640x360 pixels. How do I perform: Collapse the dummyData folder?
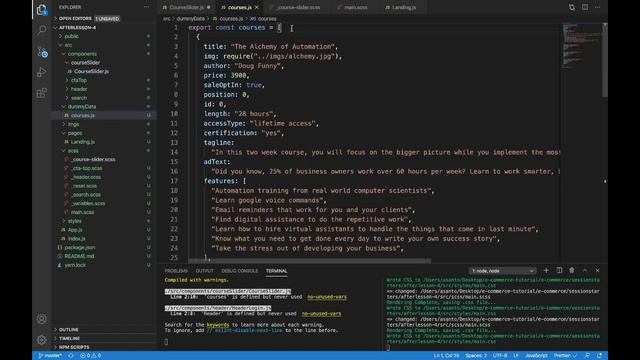point(82,107)
